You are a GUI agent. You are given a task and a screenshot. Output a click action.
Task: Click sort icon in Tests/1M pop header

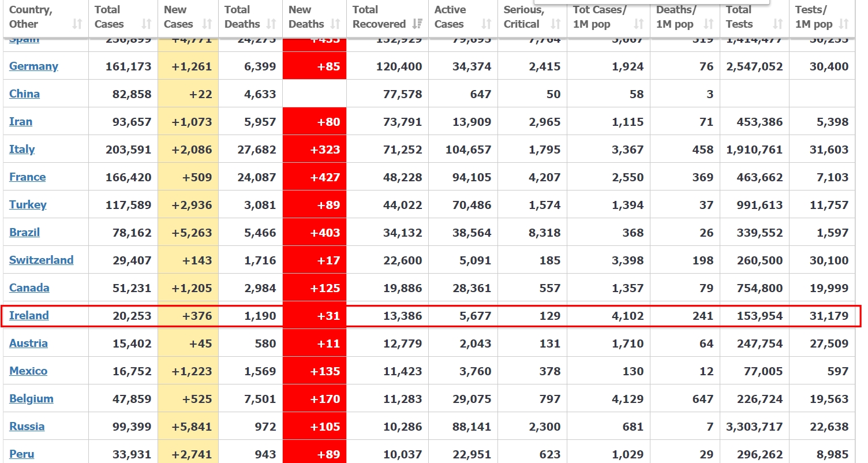point(844,24)
